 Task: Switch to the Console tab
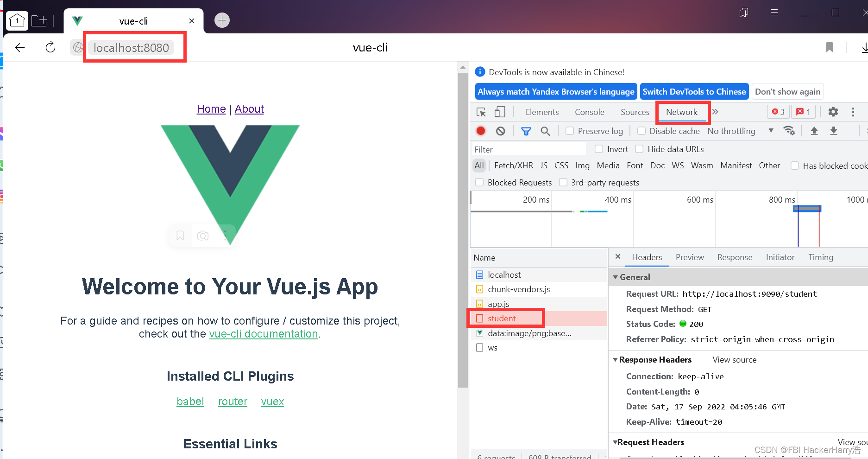click(589, 112)
